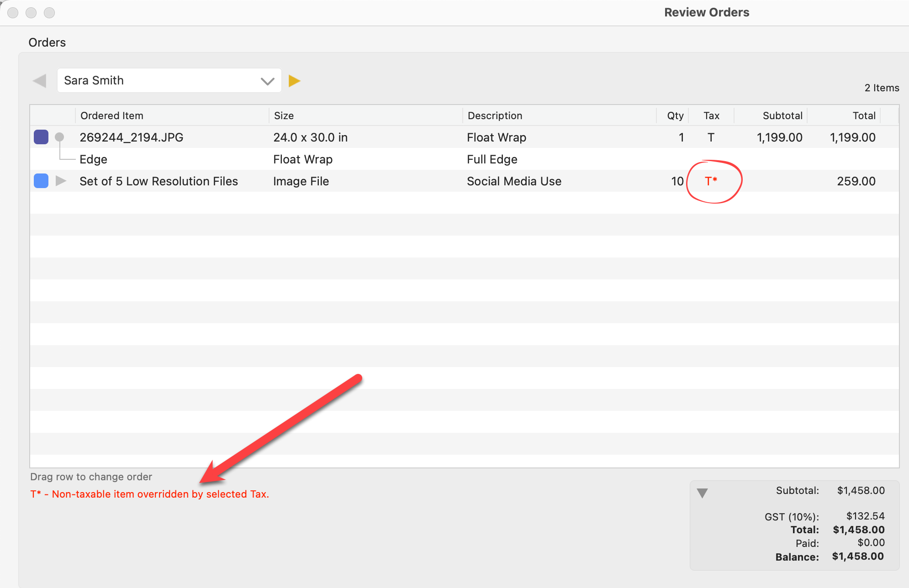Click the quantity 10 cell

[x=677, y=181]
